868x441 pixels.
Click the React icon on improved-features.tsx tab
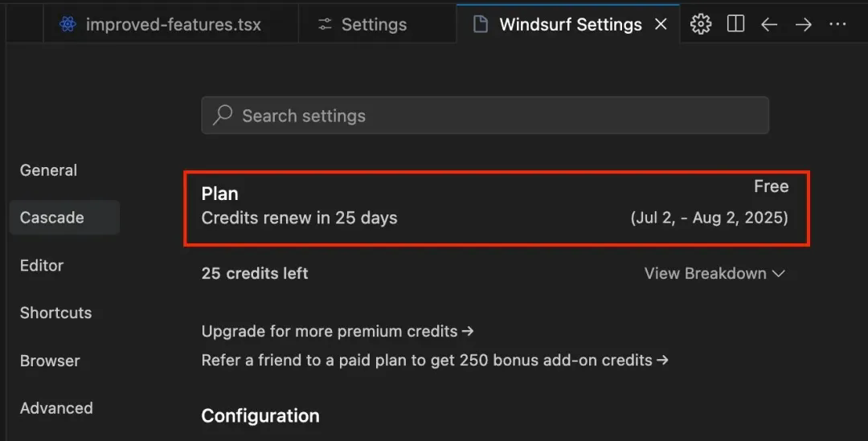coord(68,24)
